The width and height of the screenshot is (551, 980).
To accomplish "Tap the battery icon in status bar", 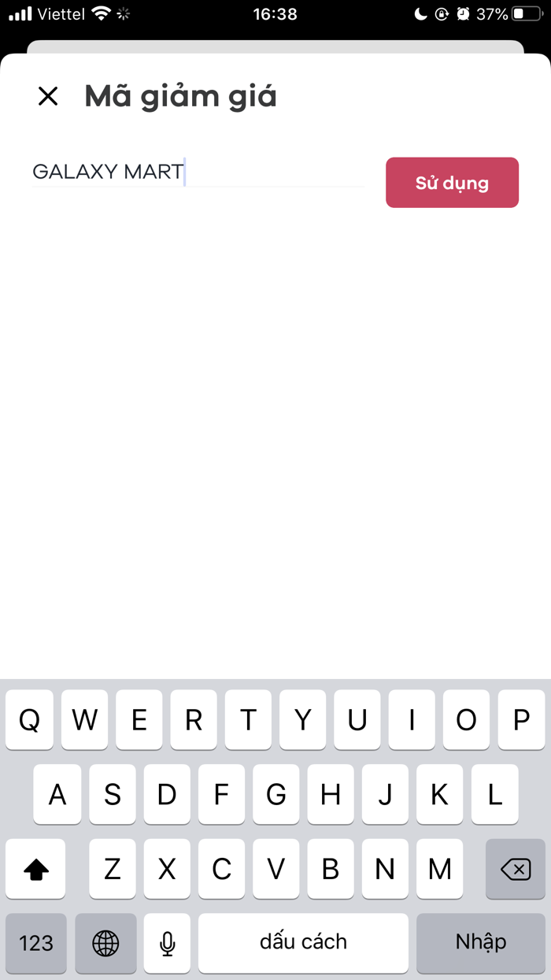I will [527, 14].
